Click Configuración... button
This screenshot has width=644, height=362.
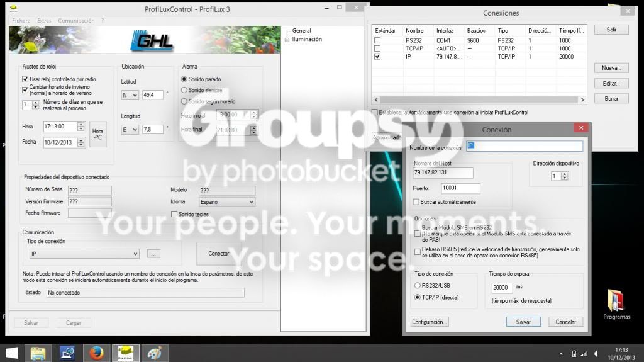click(429, 322)
